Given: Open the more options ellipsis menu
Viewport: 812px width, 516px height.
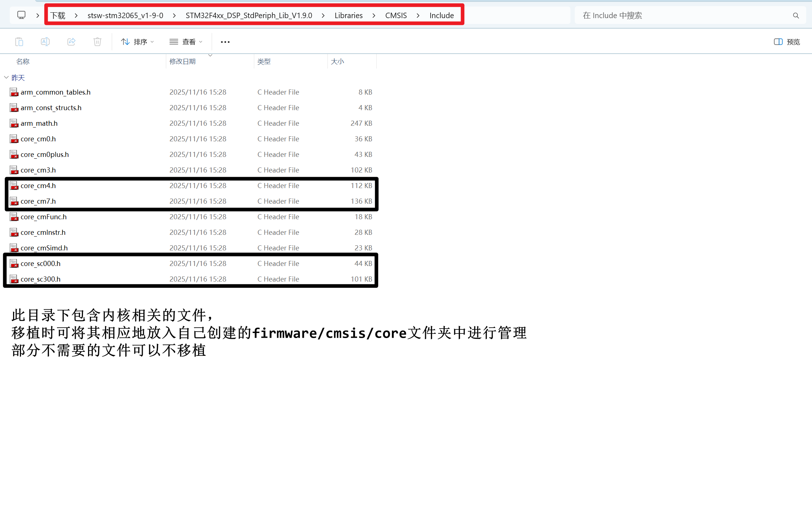Looking at the screenshot, I should tap(225, 42).
